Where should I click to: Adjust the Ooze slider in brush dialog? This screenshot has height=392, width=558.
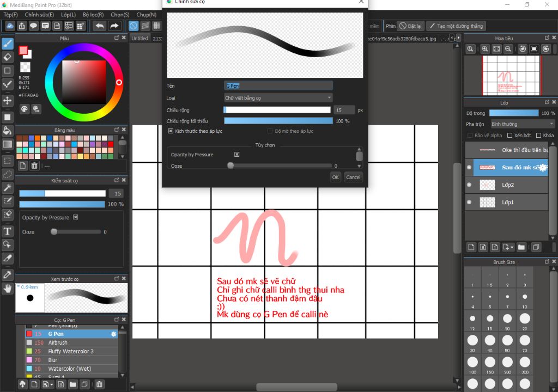pyautogui.click(x=281, y=166)
